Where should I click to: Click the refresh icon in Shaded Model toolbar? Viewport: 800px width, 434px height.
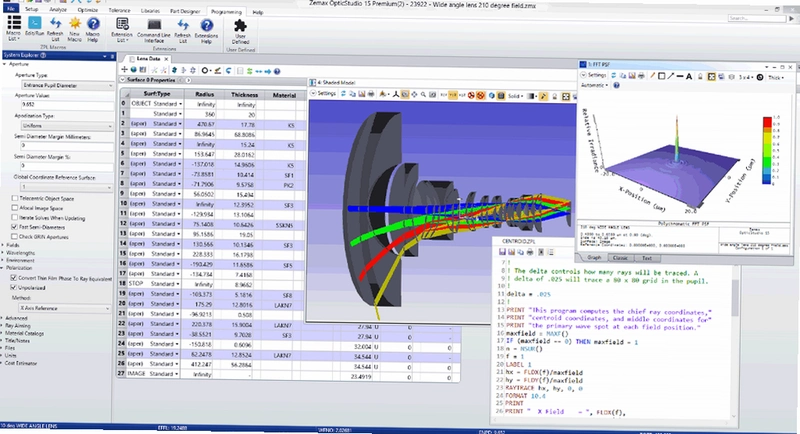343,94
